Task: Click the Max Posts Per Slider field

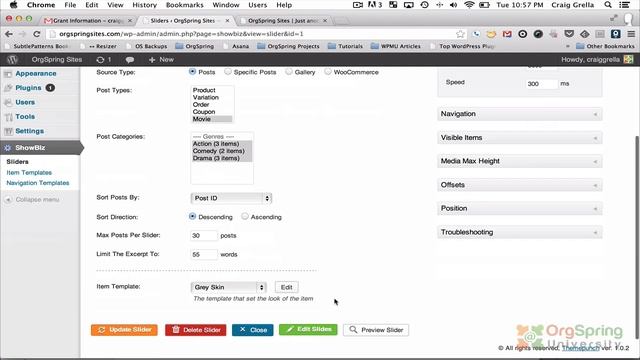Action: (204, 236)
